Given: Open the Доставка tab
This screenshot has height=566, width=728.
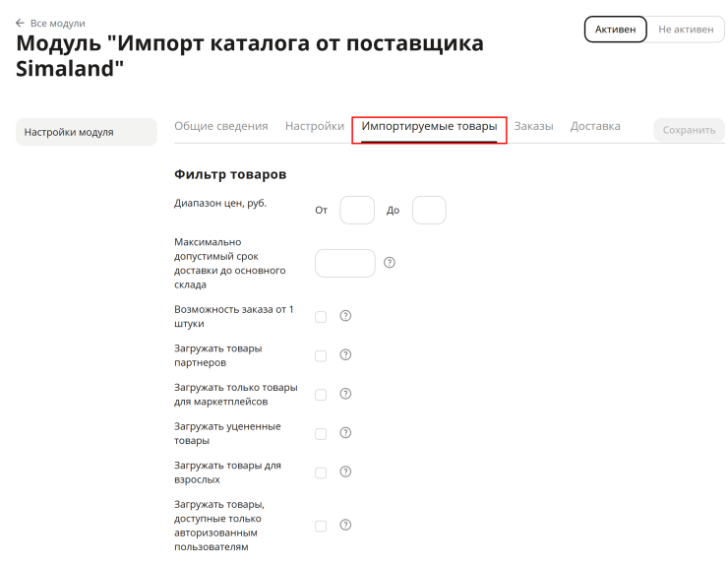Looking at the screenshot, I should 595,126.
